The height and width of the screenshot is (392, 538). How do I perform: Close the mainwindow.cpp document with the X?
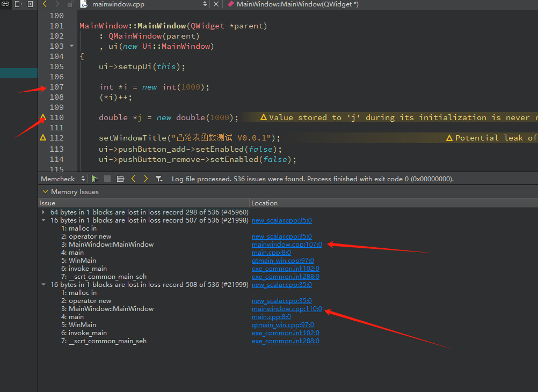point(216,4)
